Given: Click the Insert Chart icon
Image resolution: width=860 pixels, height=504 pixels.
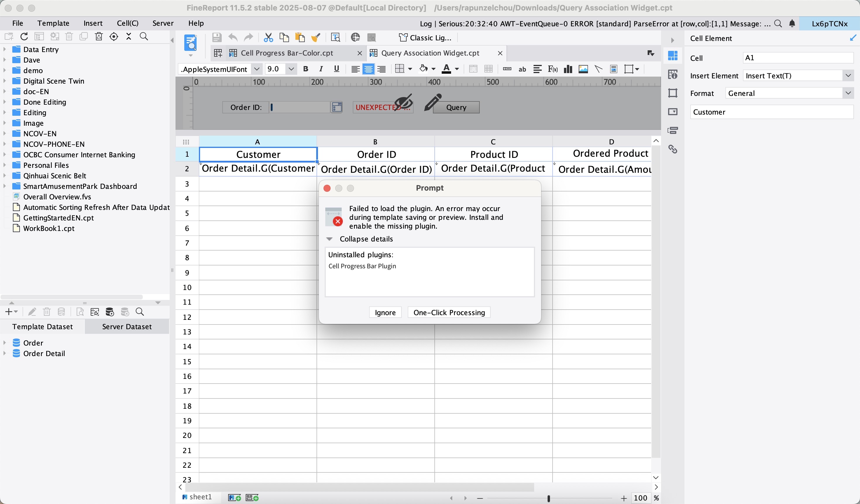Looking at the screenshot, I should [x=568, y=69].
